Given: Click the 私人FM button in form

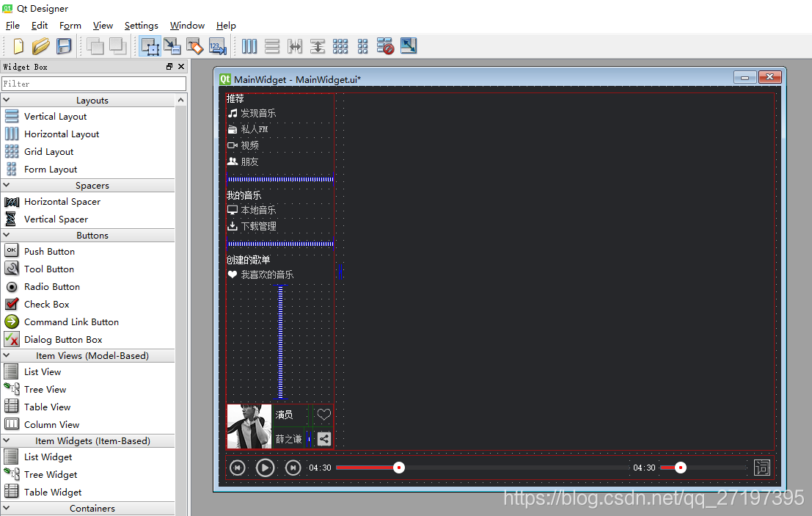Looking at the screenshot, I should (x=248, y=129).
